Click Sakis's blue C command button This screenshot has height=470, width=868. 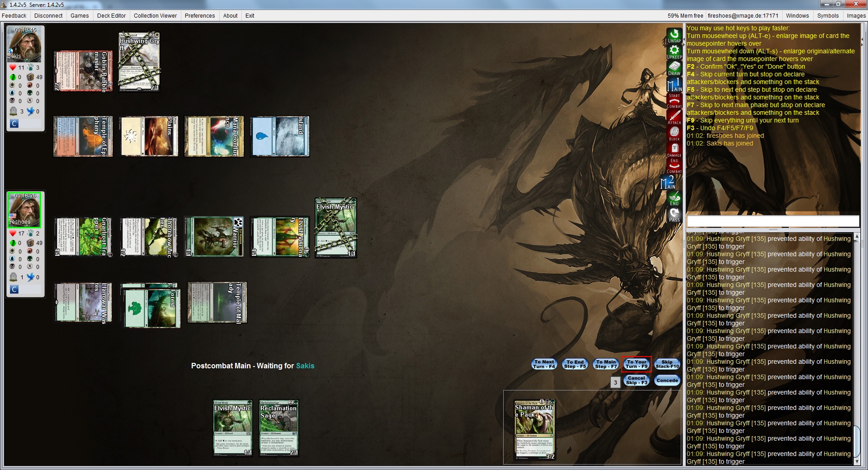point(14,123)
